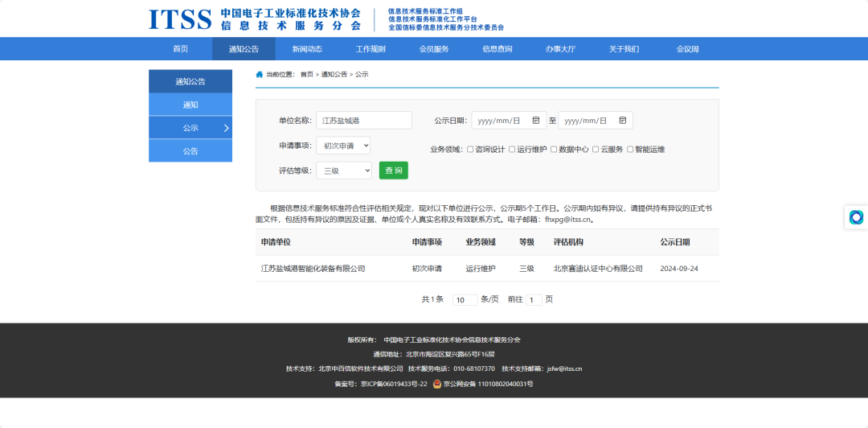This screenshot has height=428, width=868.
Task: Tick the 智能运维 checkbox
Action: 630,149
